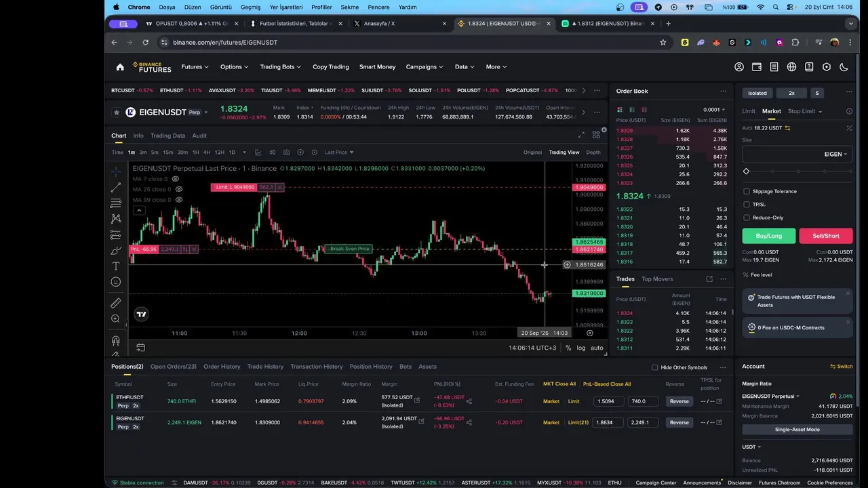This screenshot has height=488, width=868.
Task: Switch chart to Depth view
Action: (593, 152)
